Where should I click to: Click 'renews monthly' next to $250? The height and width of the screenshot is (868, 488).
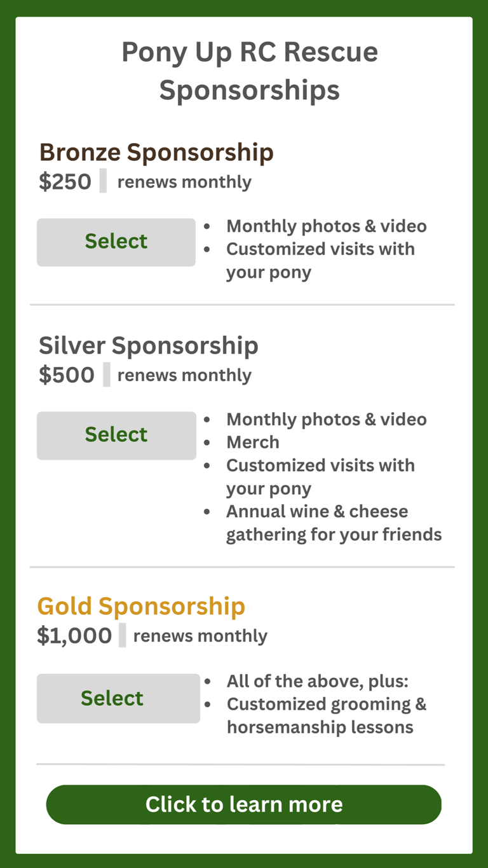(184, 183)
